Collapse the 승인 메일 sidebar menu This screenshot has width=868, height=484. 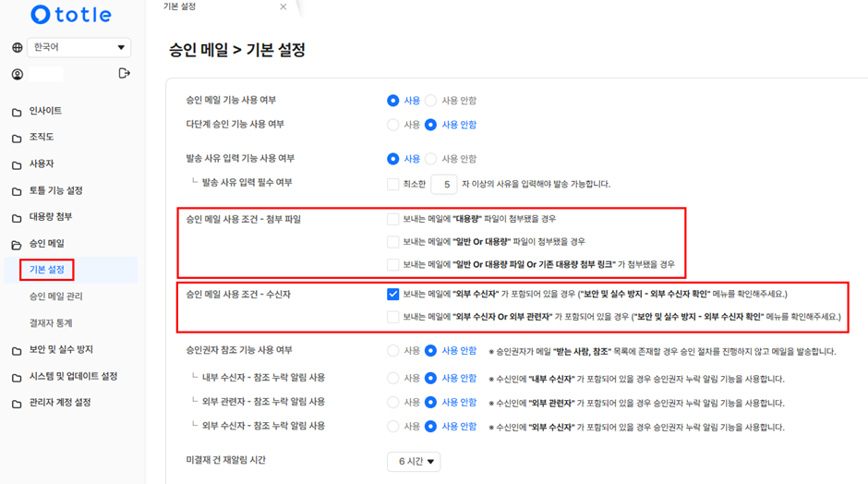coord(46,244)
